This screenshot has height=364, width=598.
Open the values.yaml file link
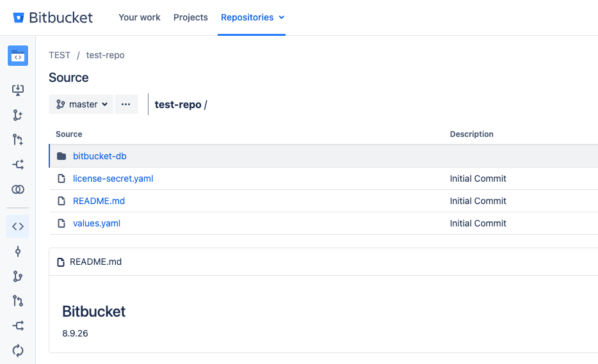97,223
